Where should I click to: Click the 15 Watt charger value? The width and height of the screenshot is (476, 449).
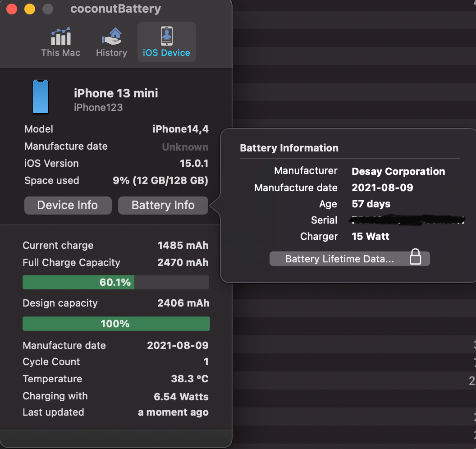(x=371, y=236)
